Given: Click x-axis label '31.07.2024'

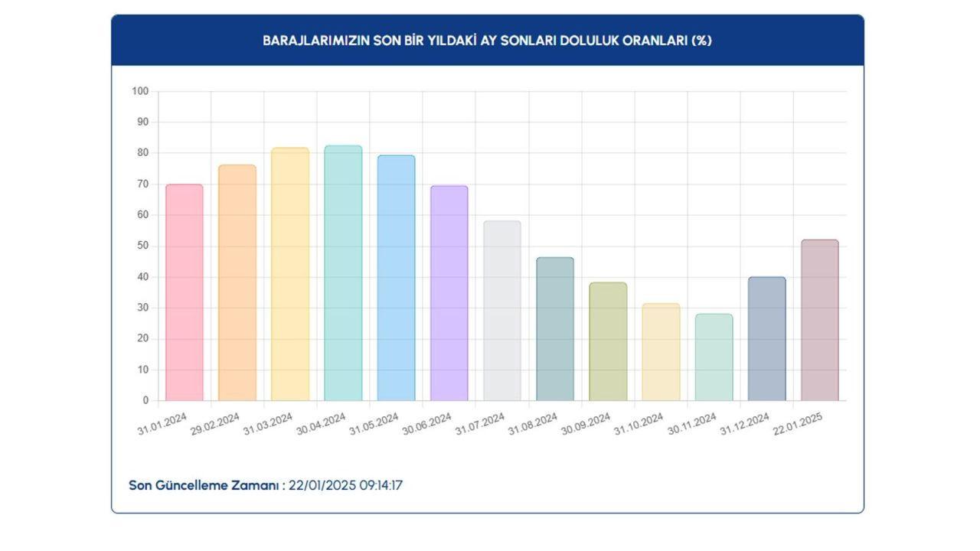Looking at the screenshot, I should tap(481, 423).
